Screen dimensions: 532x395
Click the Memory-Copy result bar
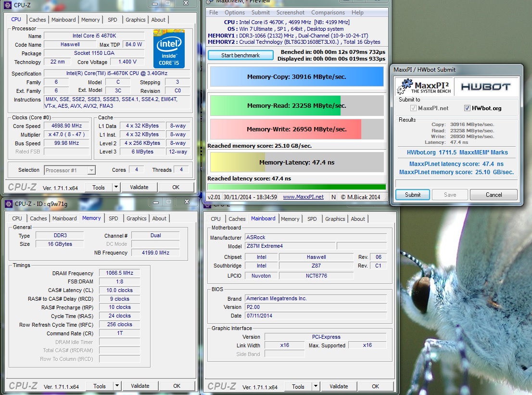(297, 76)
